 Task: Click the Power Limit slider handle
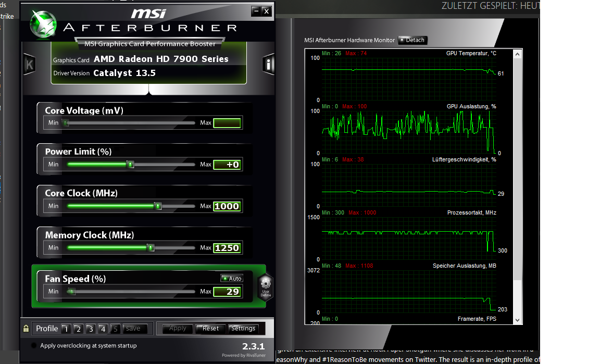[131, 165]
